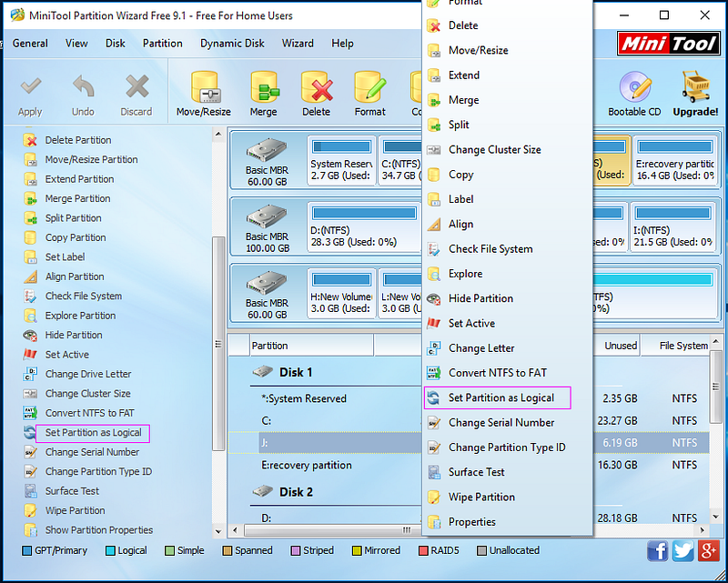Open the View menu

(76, 44)
